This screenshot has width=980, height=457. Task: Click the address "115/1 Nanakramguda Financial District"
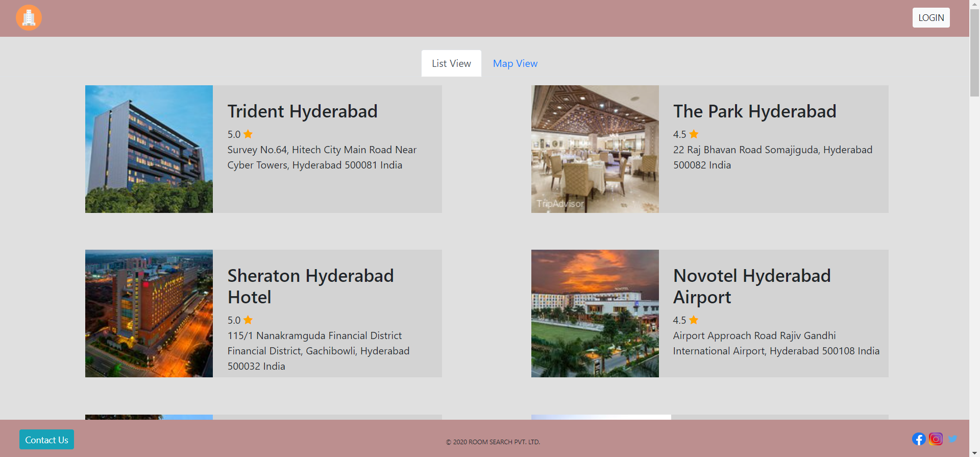[318, 351]
